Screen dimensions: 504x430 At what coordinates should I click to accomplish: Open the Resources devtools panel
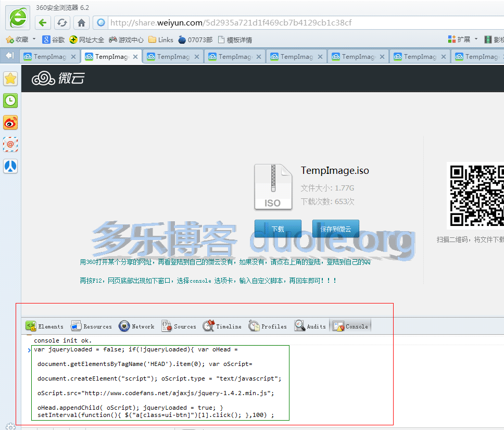point(91,326)
